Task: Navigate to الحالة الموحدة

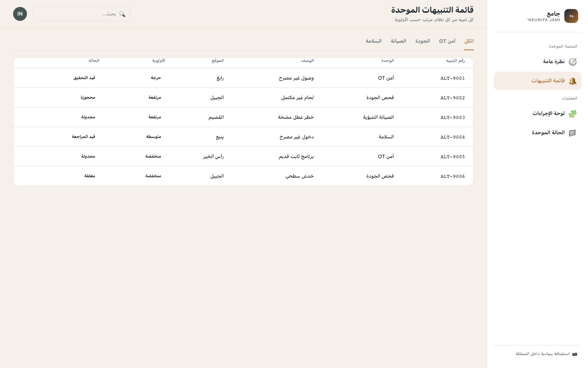Action: point(537,133)
